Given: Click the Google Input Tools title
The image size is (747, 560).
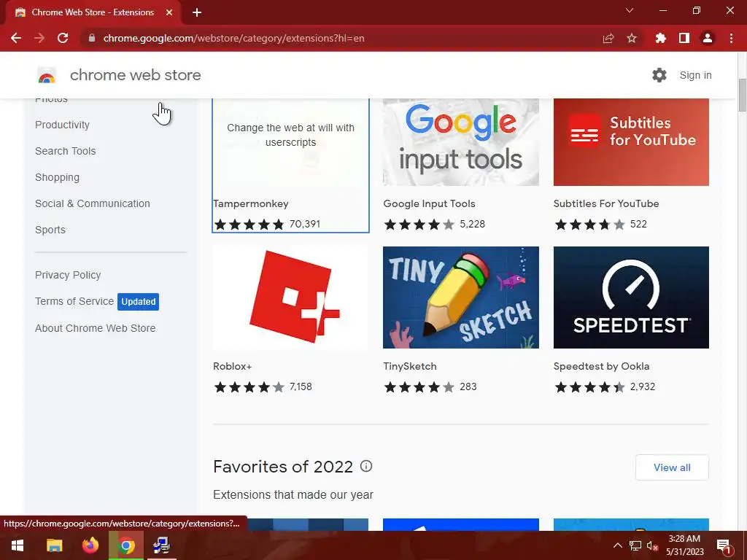Looking at the screenshot, I should click(x=429, y=203).
